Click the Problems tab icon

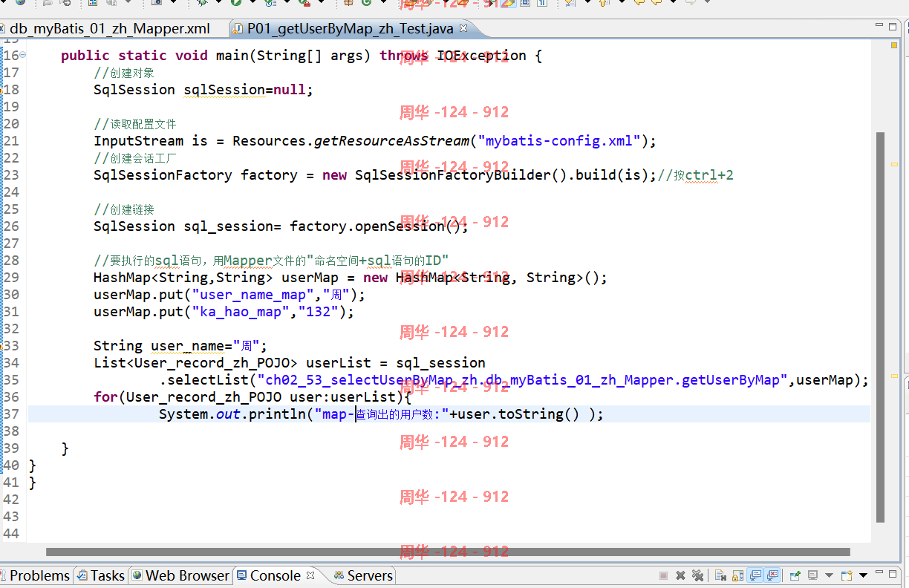3,575
